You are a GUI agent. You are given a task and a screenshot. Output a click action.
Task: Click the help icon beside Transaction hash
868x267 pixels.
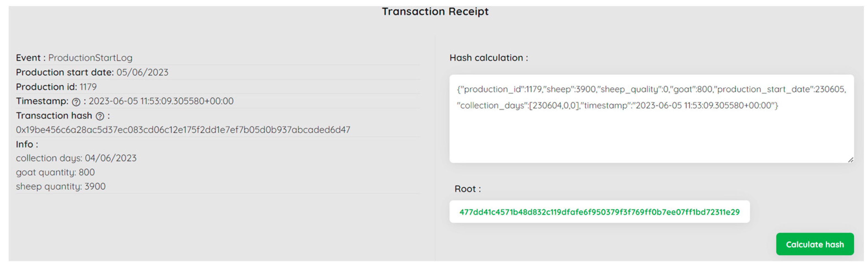tap(100, 116)
